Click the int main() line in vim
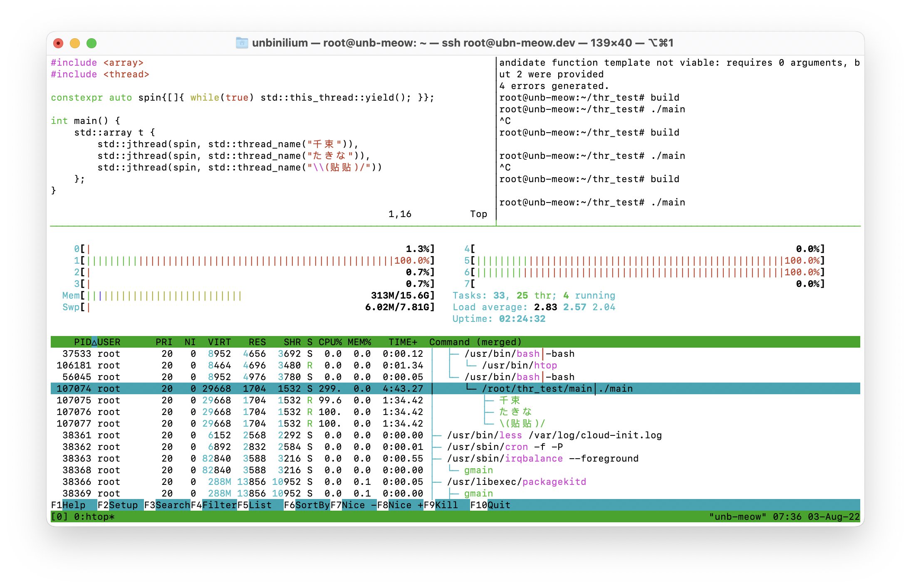 click(85, 121)
